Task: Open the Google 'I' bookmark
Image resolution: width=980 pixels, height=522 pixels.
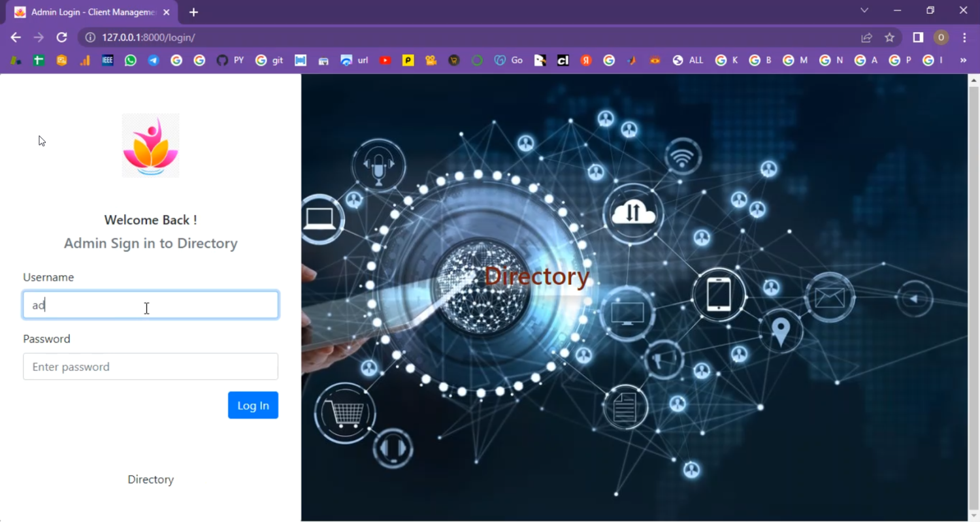Action: point(933,60)
